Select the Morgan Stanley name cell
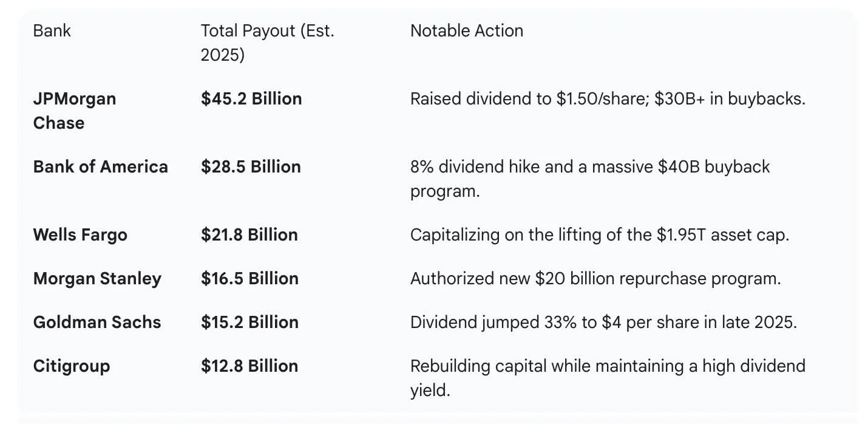This screenshot has width=868, height=424. click(x=97, y=279)
